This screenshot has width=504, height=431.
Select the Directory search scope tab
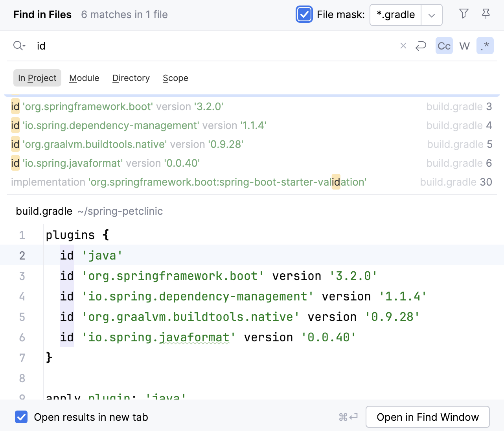(x=131, y=78)
